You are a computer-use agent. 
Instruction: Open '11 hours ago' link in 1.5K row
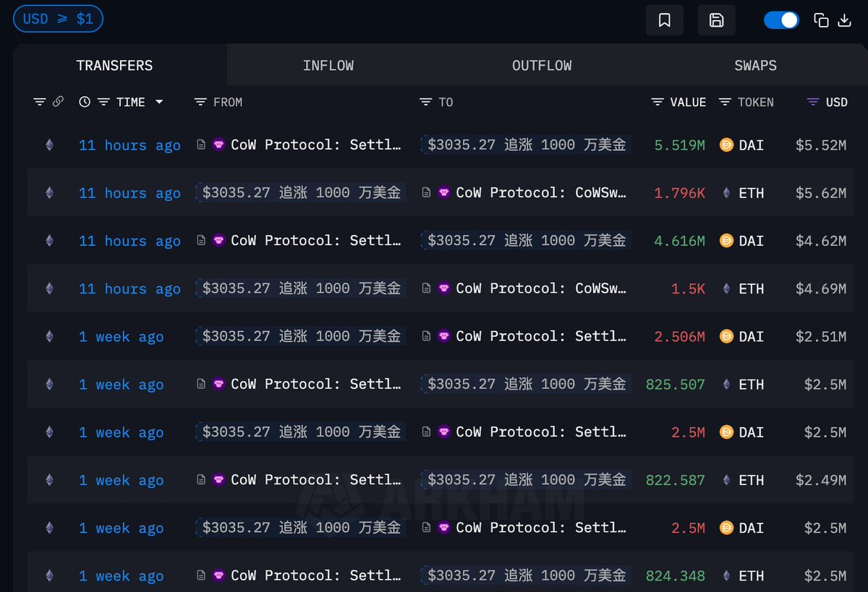click(x=129, y=289)
